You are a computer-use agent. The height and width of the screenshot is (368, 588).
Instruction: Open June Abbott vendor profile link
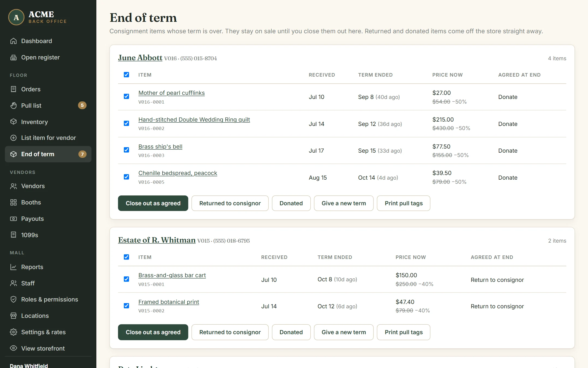140,58
